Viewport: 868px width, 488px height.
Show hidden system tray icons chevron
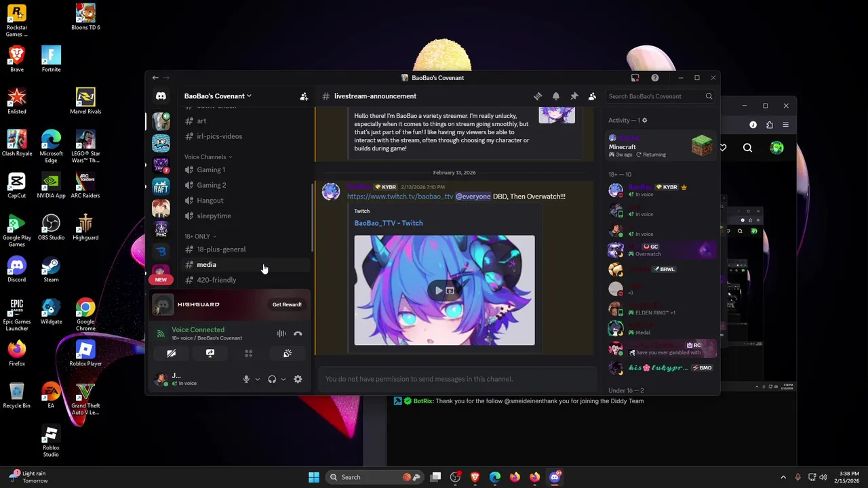[783, 477]
